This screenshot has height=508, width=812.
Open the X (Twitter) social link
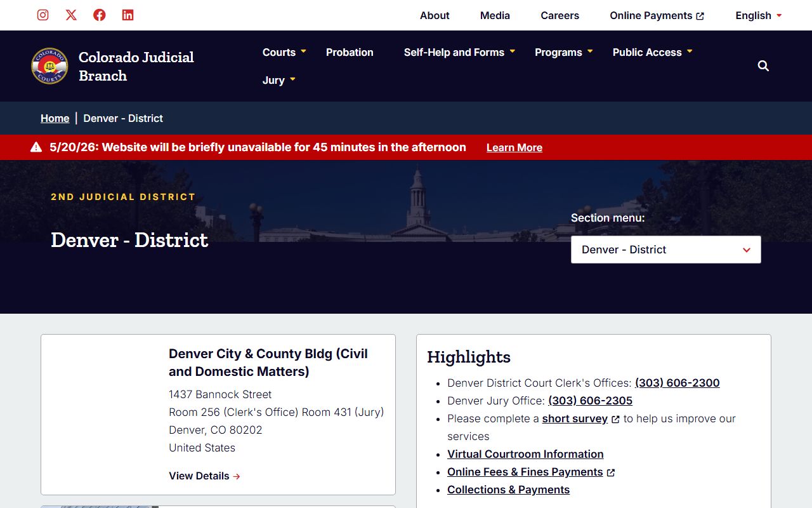(x=71, y=15)
